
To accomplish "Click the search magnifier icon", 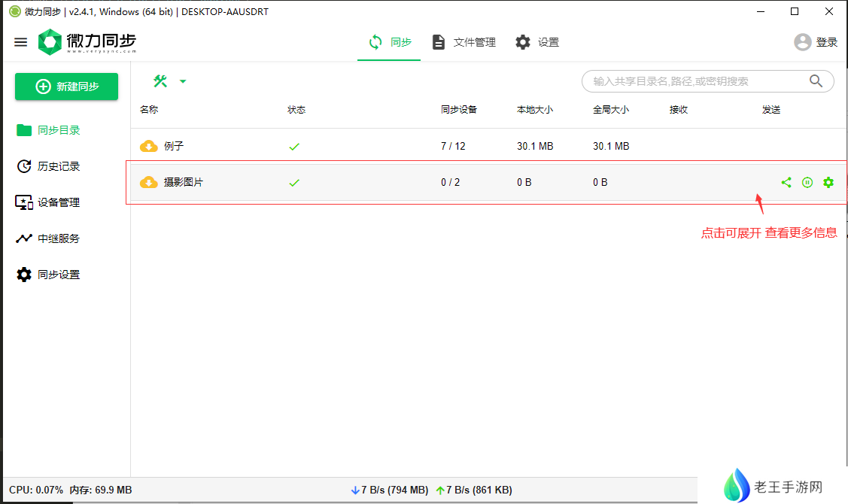I will coord(816,81).
